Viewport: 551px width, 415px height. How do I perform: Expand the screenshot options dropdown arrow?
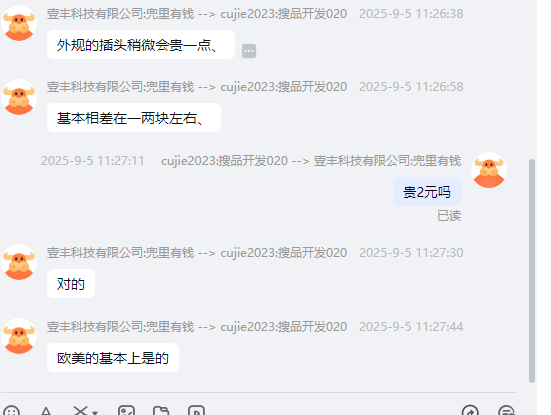[95, 413]
